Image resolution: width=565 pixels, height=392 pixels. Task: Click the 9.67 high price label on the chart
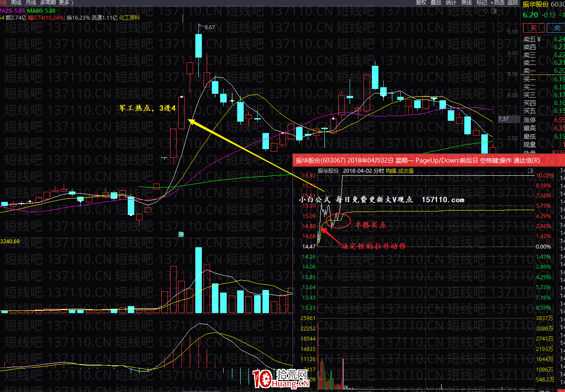(210, 27)
